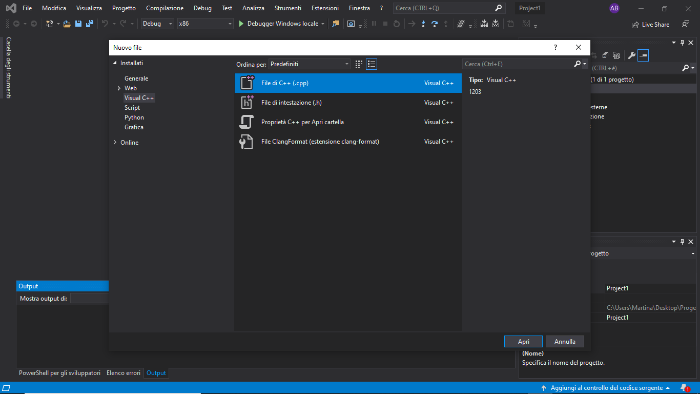This screenshot has height=394, width=700.
Task: Click the navigate forward icon
Action: (x=33, y=24)
